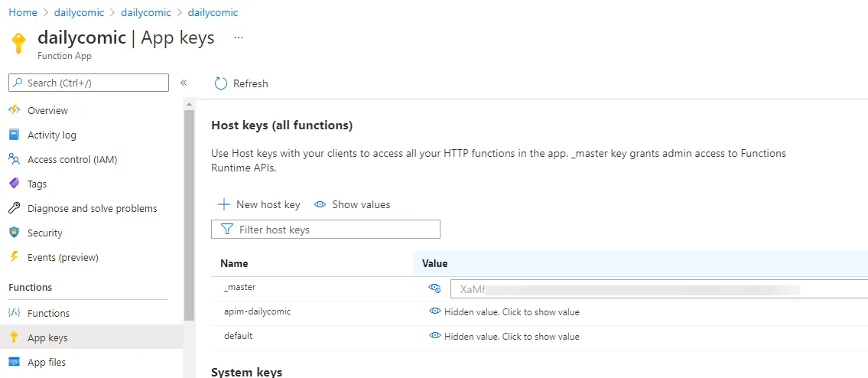Hide the _master key value
Image resolution: width=868 pixels, height=378 pixels.
(434, 288)
